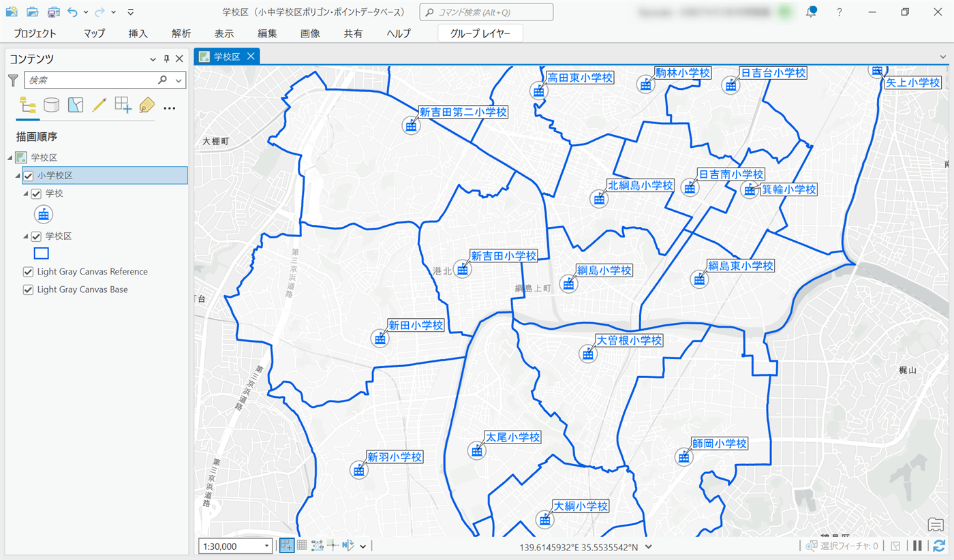The height and width of the screenshot is (560, 954).
Task: Click the 新吉田小学校 map label
Action: coord(504,256)
